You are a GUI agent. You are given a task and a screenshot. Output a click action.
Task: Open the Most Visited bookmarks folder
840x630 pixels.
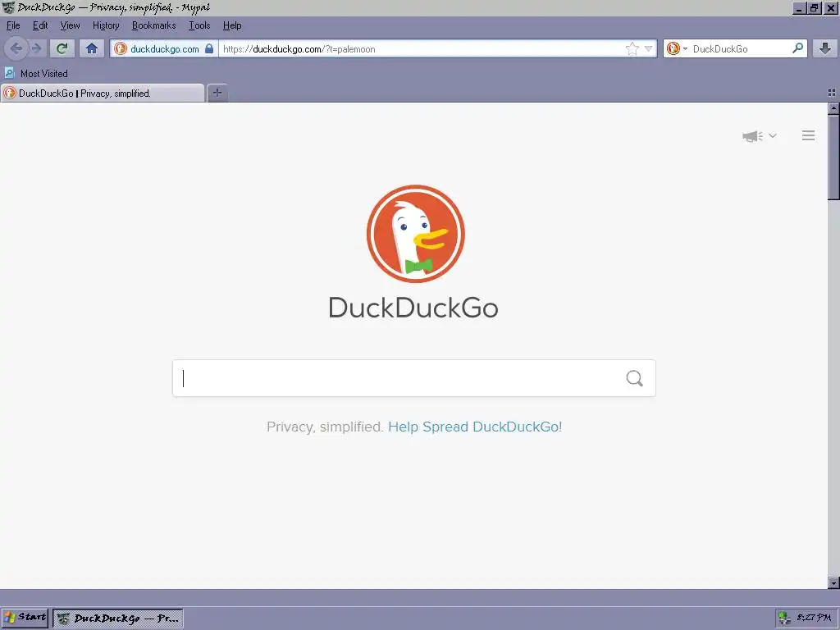[36, 73]
